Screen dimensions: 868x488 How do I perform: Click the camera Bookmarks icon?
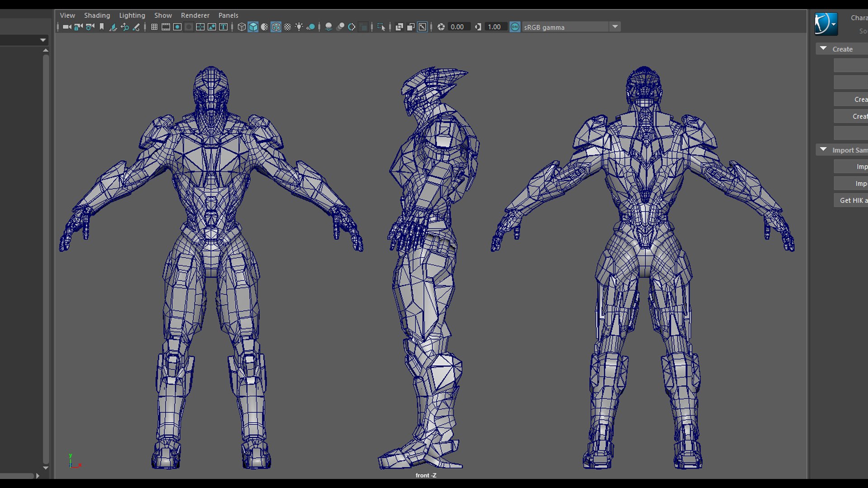tap(102, 27)
